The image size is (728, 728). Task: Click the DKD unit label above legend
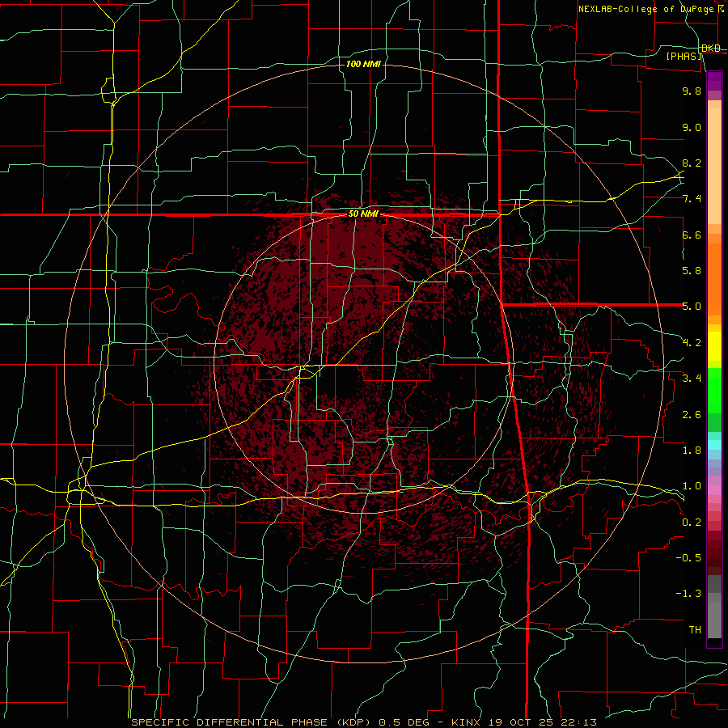pos(711,48)
